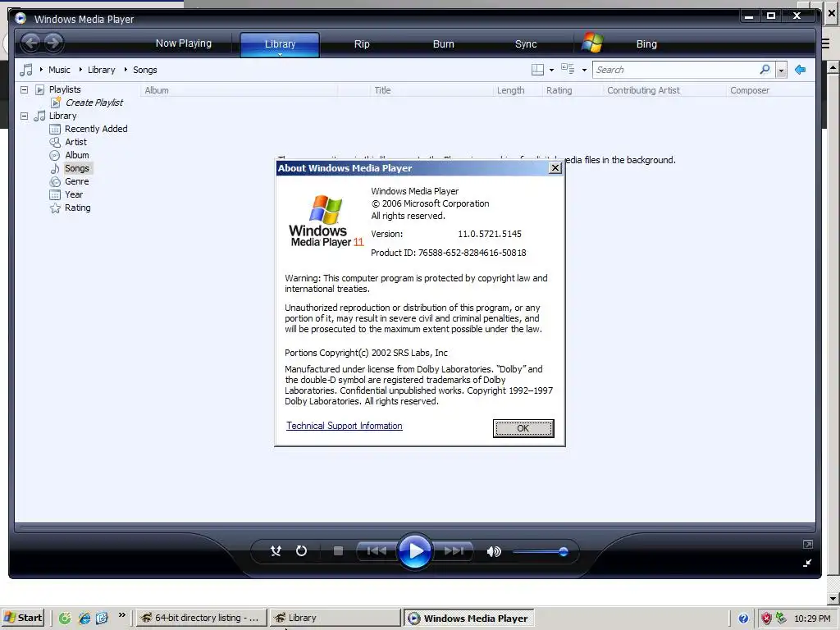The height and width of the screenshot is (630, 840).
Task: Select Year in the library tree
Action: point(73,194)
